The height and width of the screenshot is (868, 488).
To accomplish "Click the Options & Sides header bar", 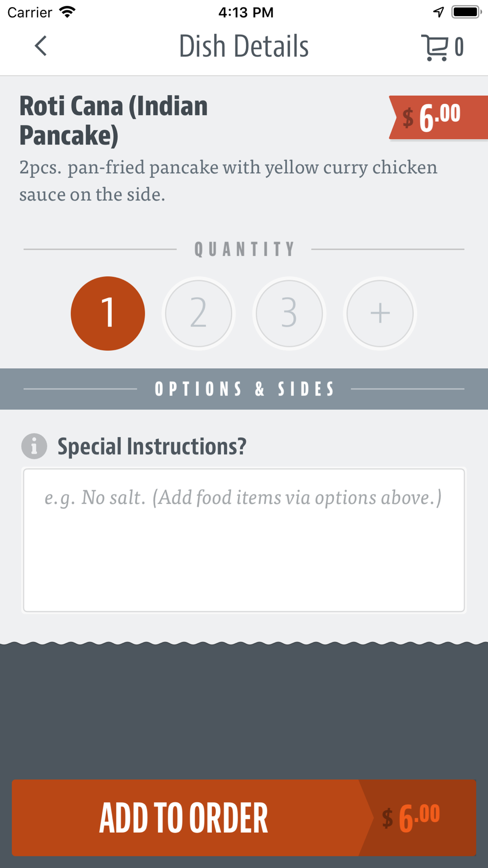I will coord(244,389).
